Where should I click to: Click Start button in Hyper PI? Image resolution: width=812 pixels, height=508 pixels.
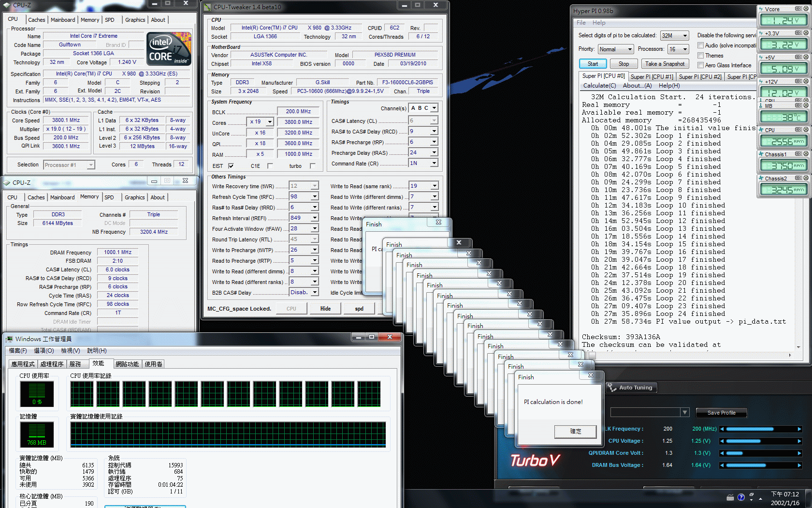[593, 64]
